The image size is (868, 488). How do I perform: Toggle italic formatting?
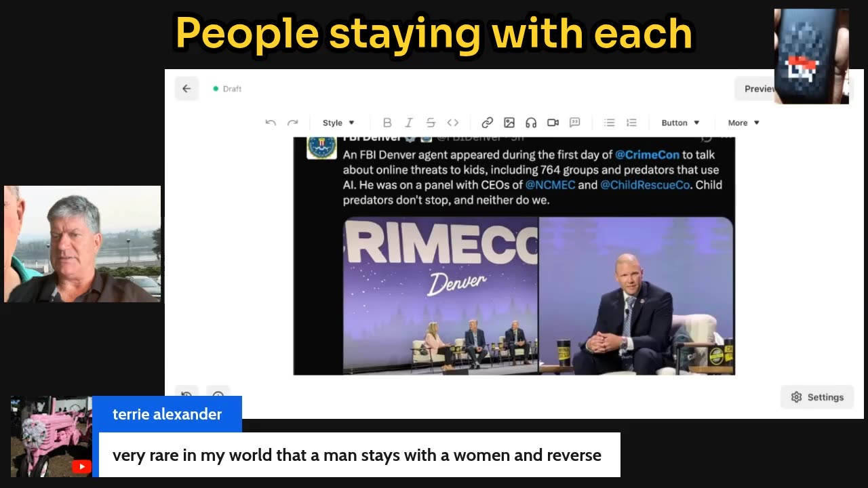point(409,123)
